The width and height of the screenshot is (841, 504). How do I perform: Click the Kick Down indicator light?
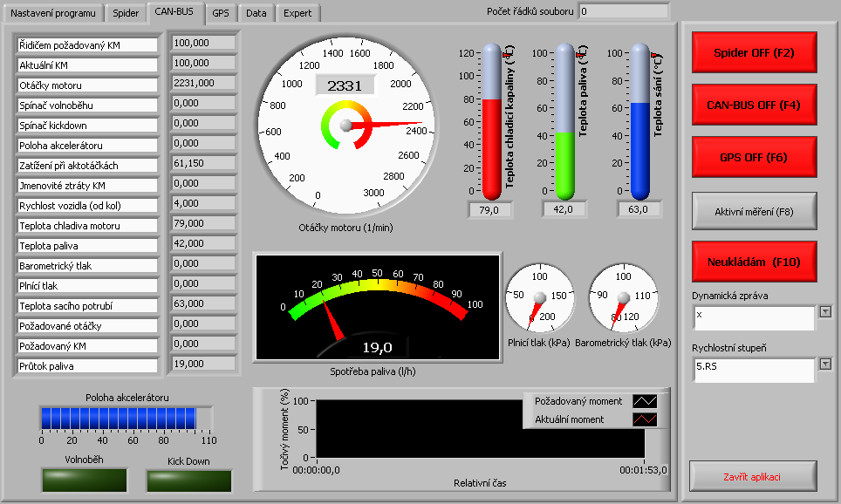tap(188, 481)
